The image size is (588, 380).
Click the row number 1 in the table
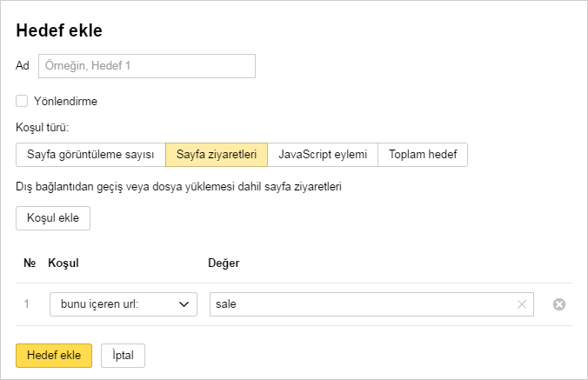pos(27,304)
